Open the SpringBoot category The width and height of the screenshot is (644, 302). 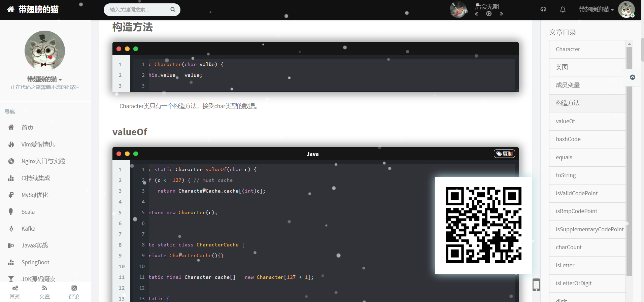coord(35,262)
